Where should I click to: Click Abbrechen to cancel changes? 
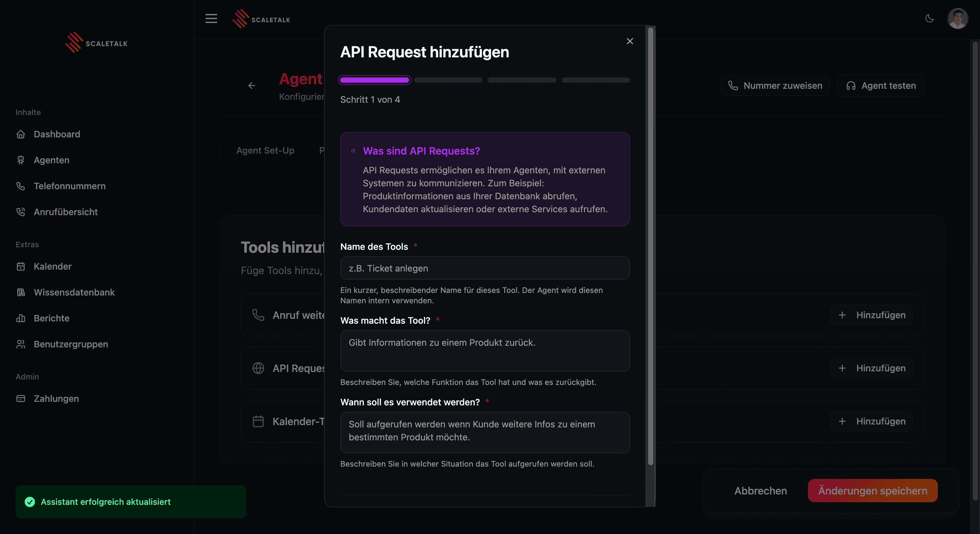[x=760, y=491]
